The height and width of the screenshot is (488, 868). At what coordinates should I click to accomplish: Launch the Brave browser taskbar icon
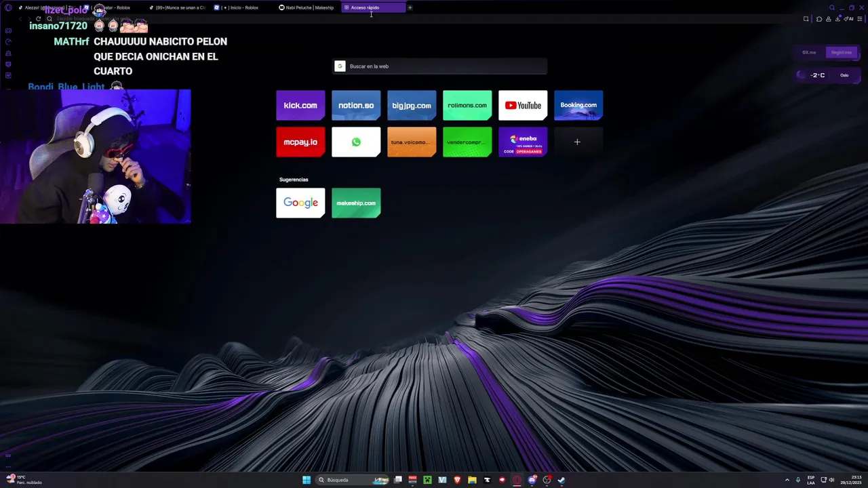(457, 480)
